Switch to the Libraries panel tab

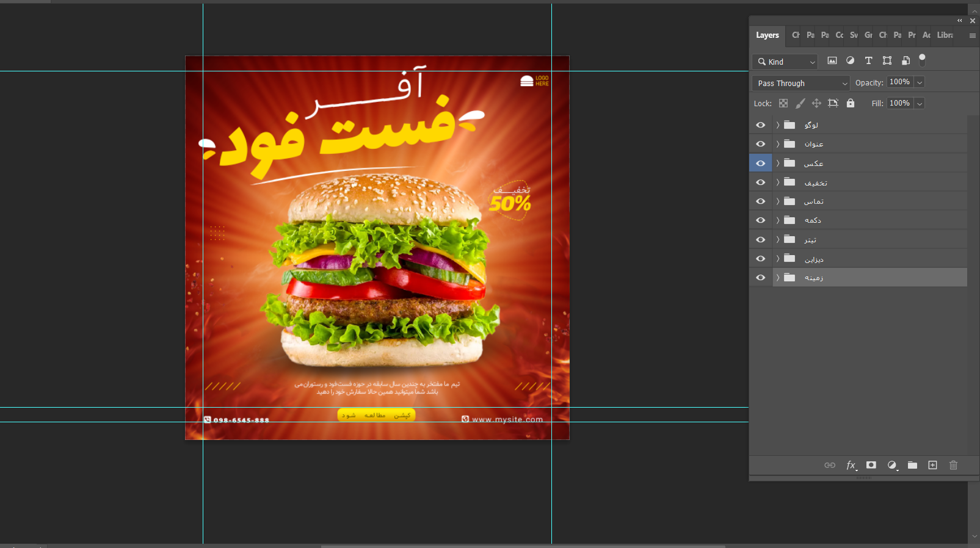click(945, 35)
